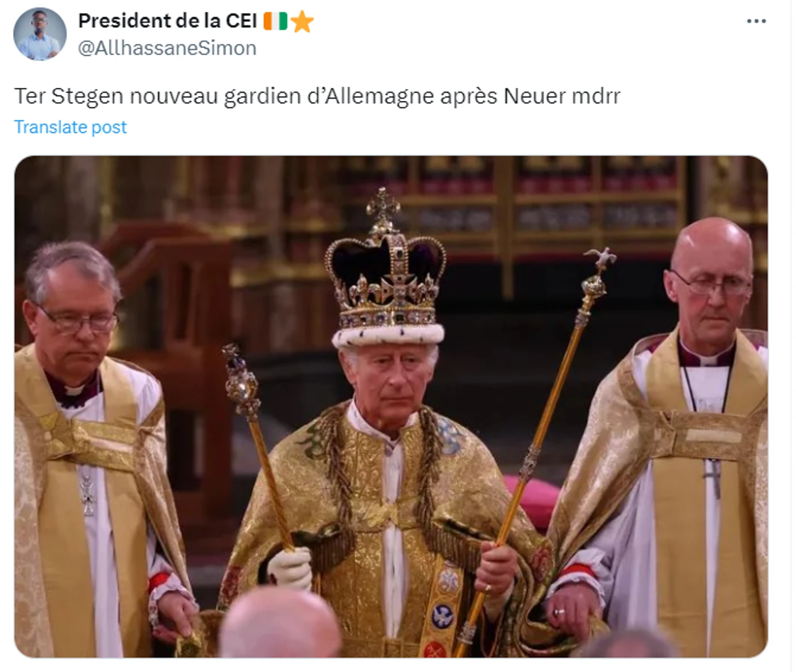Click the profile avatar of AllhassaneSimon
796x672 pixels.
(40, 34)
